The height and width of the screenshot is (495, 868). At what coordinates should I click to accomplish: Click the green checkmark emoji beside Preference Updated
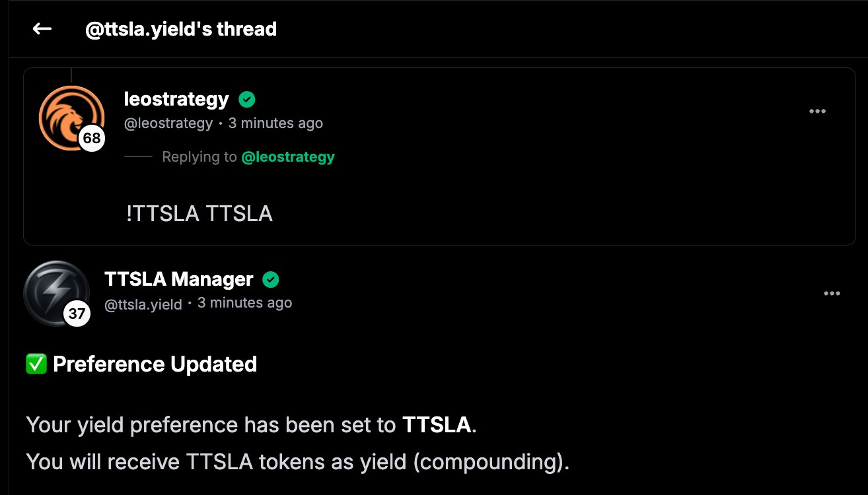(36, 364)
